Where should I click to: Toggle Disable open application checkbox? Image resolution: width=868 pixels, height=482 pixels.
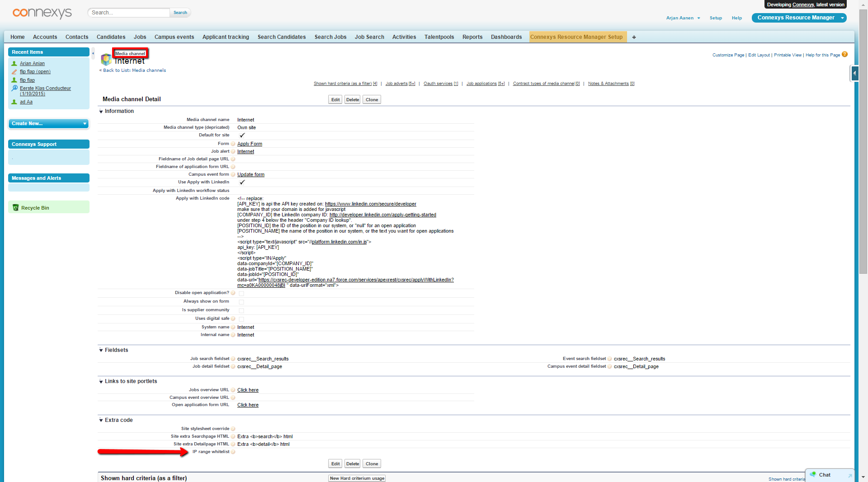pyautogui.click(x=241, y=294)
